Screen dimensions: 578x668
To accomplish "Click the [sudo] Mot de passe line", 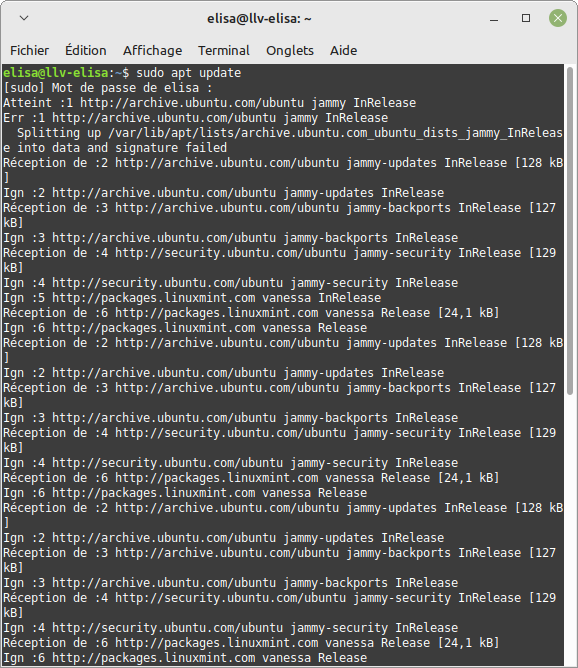I will tap(108, 88).
